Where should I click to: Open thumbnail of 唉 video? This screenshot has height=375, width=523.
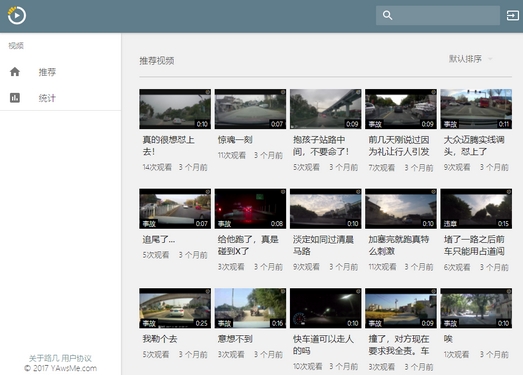tap(476, 308)
